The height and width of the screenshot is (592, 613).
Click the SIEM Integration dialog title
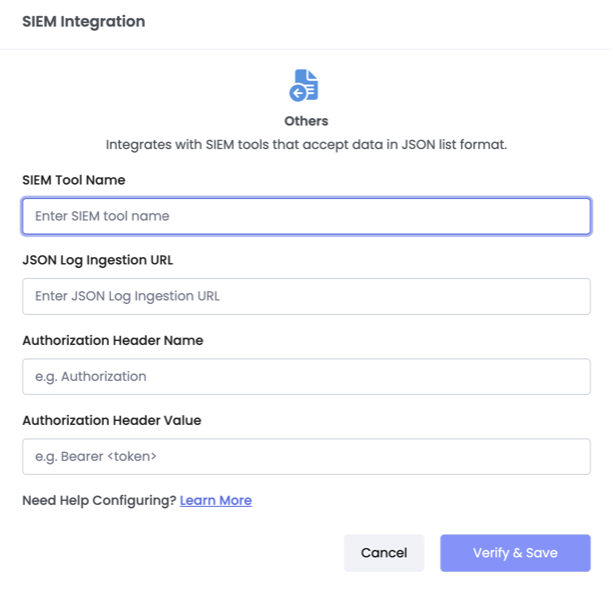tap(83, 22)
